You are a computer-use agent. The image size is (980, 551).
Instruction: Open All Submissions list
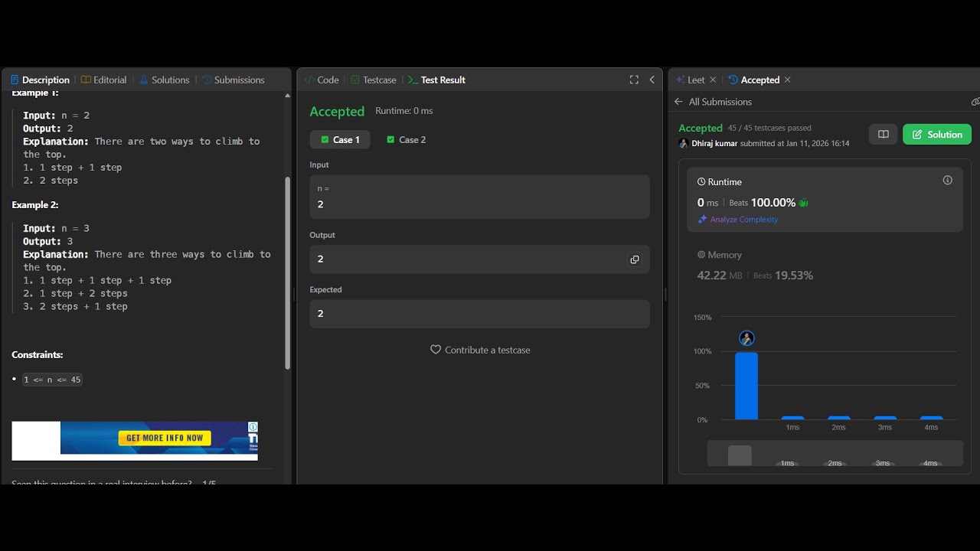720,102
